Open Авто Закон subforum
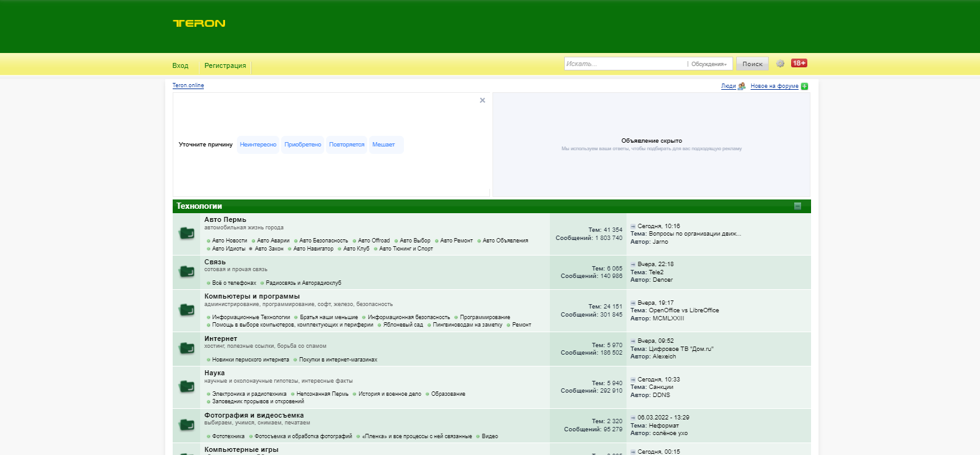The image size is (980, 455). pyautogui.click(x=269, y=249)
